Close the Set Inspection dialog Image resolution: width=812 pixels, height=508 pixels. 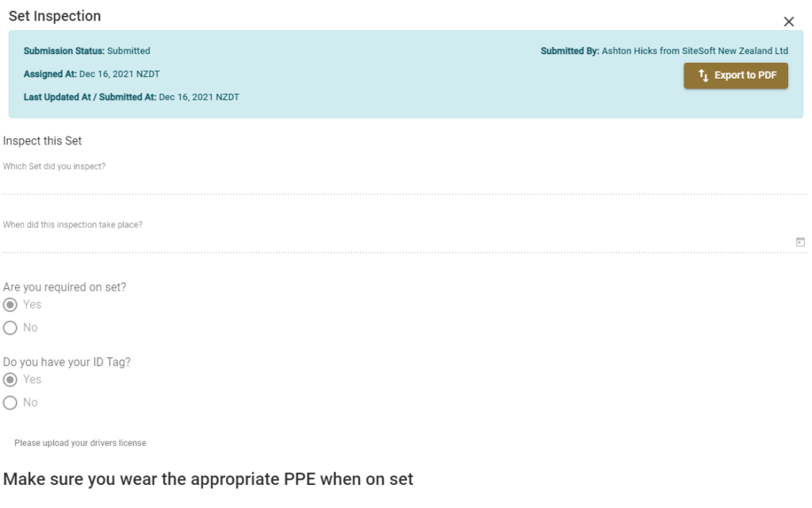tap(788, 21)
